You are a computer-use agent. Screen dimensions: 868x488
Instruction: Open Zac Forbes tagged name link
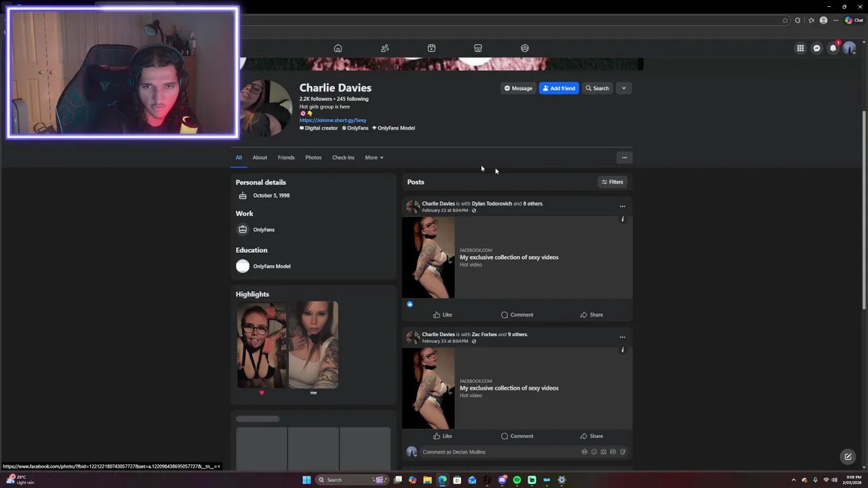(x=484, y=334)
